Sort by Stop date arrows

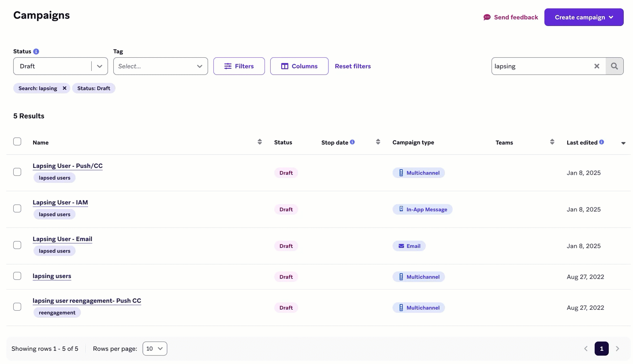coord(378,142)
